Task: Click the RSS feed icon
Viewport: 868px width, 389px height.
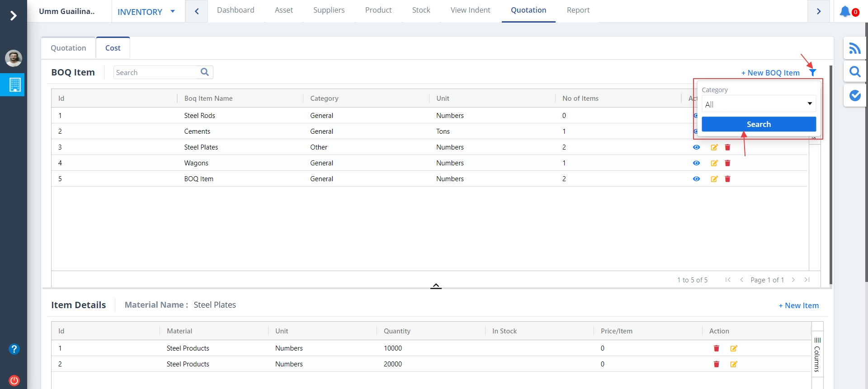Action: [854, 48]
